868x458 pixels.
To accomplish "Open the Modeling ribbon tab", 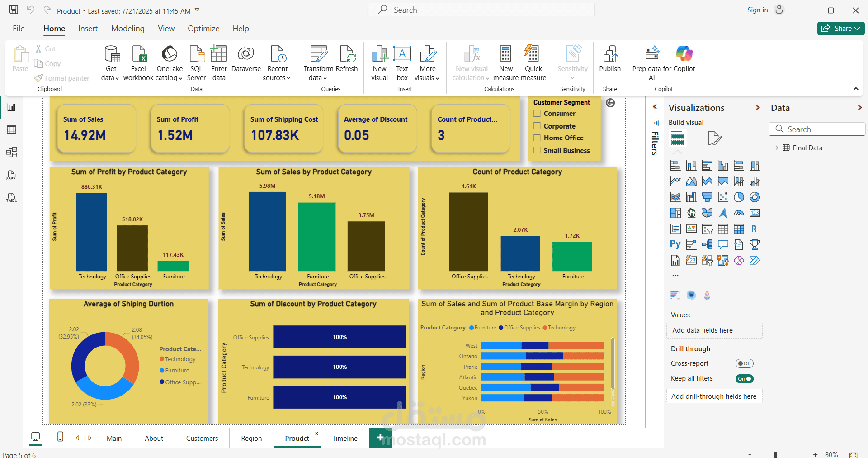I will point(128,29).
